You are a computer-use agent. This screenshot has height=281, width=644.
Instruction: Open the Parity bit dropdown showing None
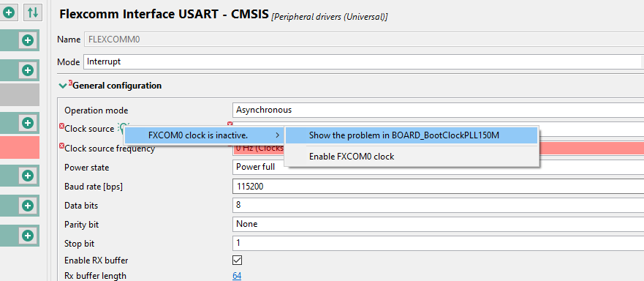pos(438,224)
